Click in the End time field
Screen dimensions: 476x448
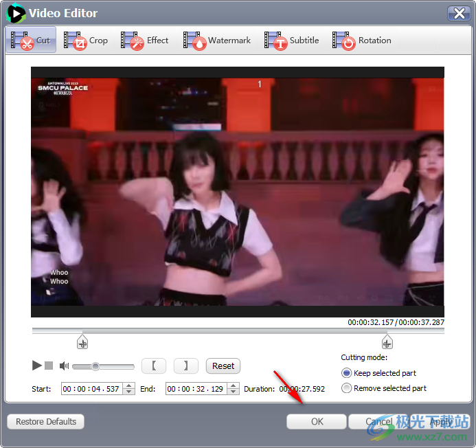click(196, 389)
